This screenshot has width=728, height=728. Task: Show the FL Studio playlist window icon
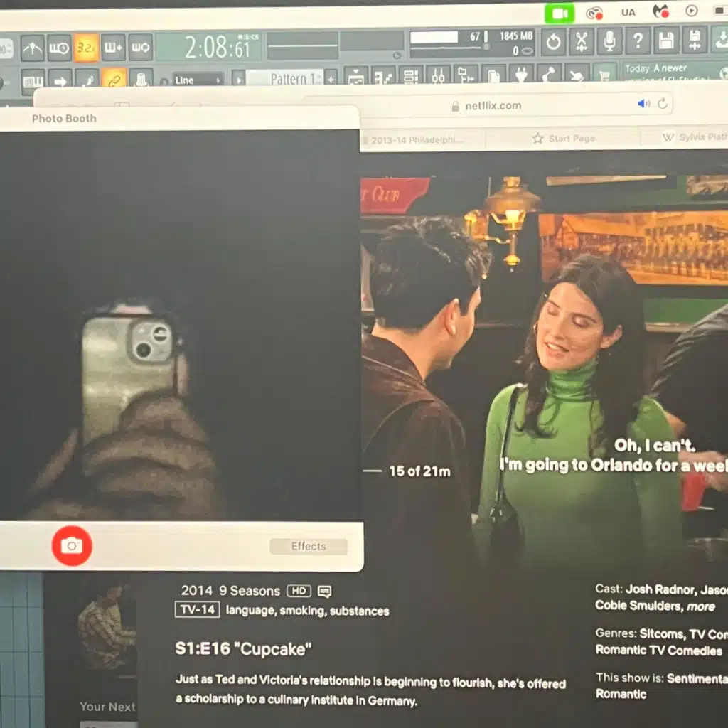356,77
